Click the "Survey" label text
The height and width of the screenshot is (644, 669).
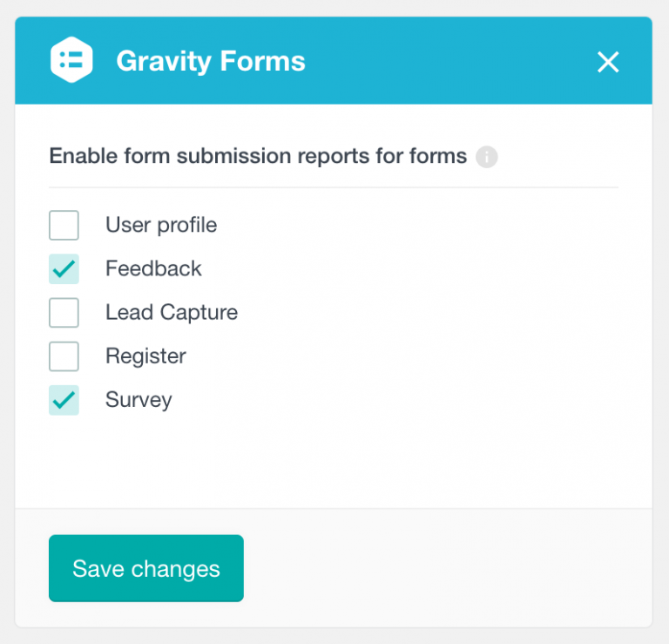[x=139, y=400]
